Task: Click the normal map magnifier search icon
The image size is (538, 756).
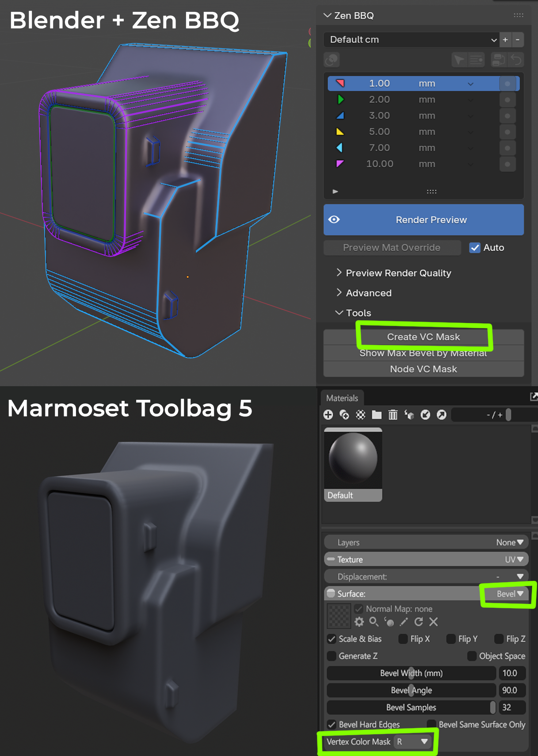Action: [x=374, y=622]
